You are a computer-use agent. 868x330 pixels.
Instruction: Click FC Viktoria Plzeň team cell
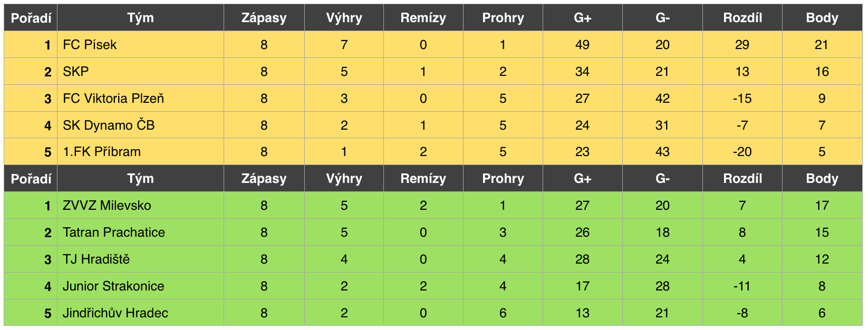point(140,99)
